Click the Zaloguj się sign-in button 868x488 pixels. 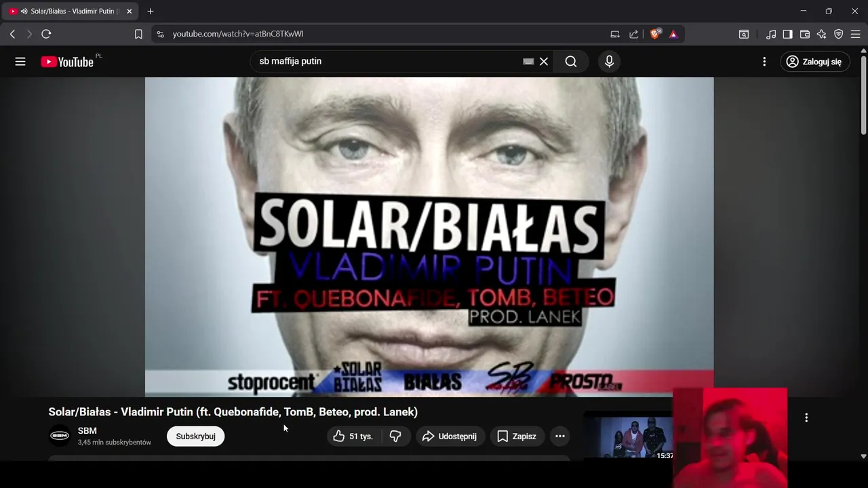coord(814,62)
